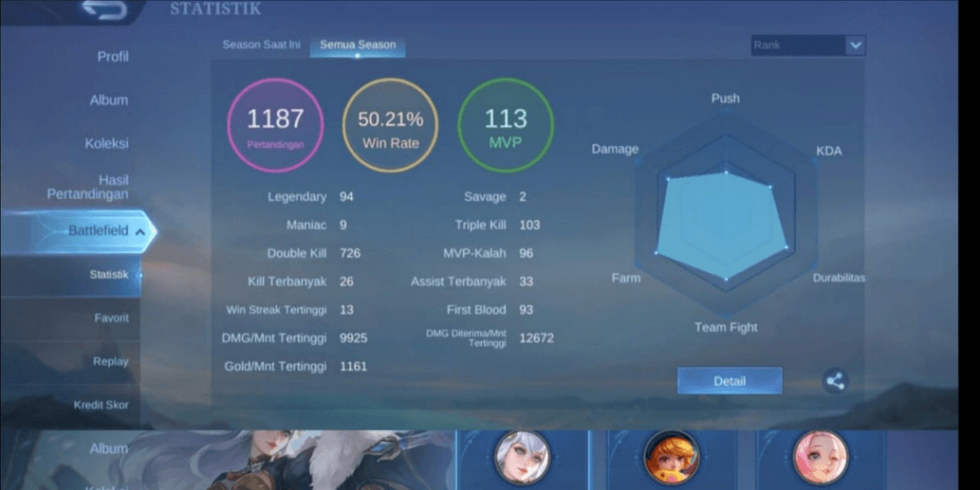Open the Profil menu item
The image size is (980, 490).
pyautogui.click(x=113, y=57)
